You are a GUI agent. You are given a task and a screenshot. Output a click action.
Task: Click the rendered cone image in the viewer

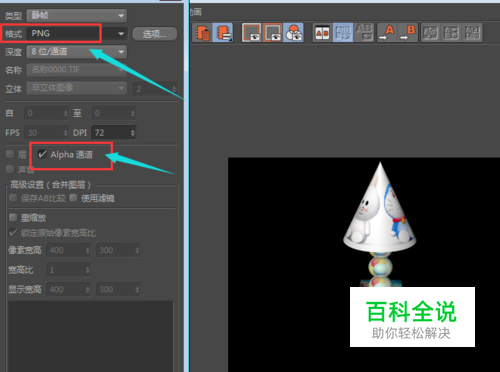click(380, 207)
